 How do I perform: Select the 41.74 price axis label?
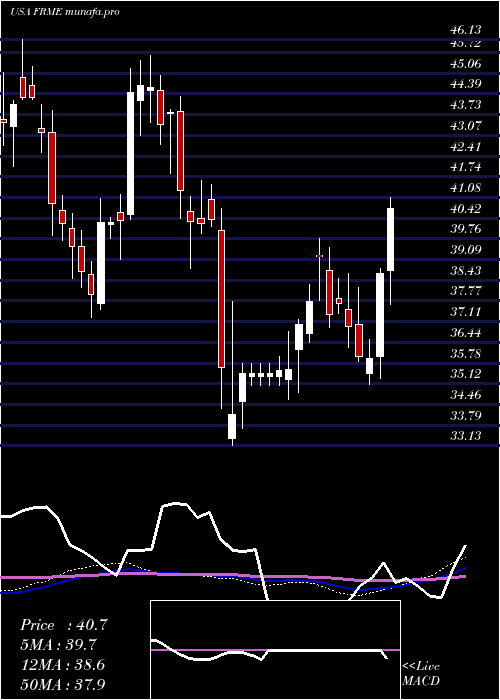tap(466, 167)
